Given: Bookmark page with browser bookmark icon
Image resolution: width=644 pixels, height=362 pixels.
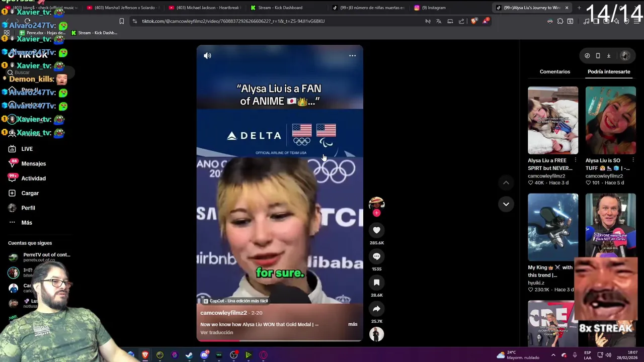Looking at the screenshot, I should [x=121, y=21].
